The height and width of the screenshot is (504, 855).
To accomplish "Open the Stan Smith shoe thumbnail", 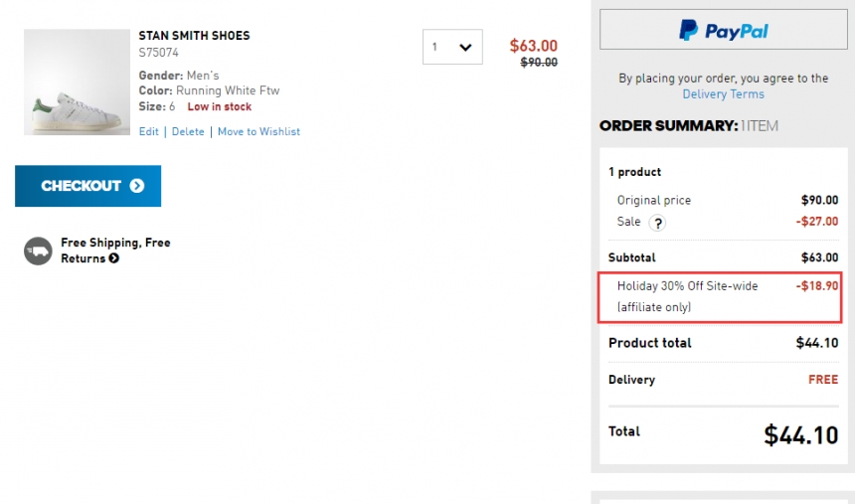I will coord(77,82).
